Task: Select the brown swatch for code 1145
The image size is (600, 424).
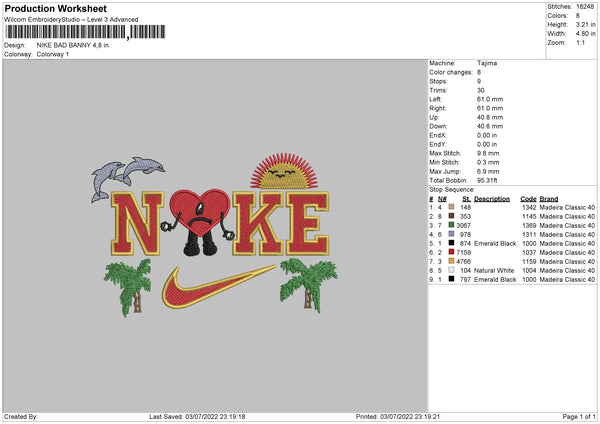Action: pos(451,216)
